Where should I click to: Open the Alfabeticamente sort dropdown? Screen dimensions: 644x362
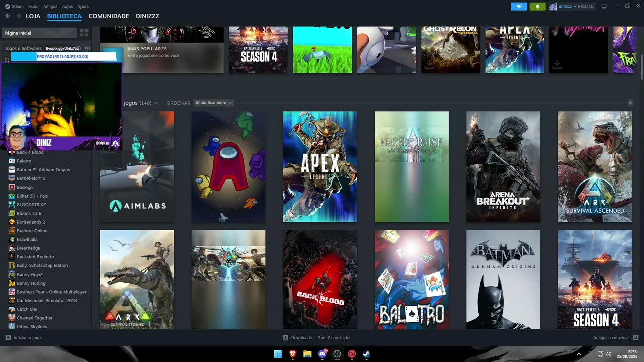point(213,103)
